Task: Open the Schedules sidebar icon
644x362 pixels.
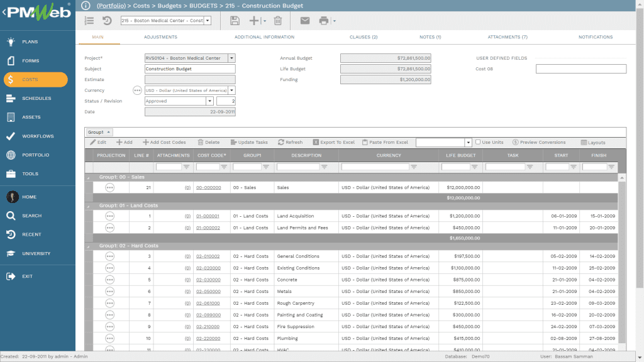Action: (11, 99)
